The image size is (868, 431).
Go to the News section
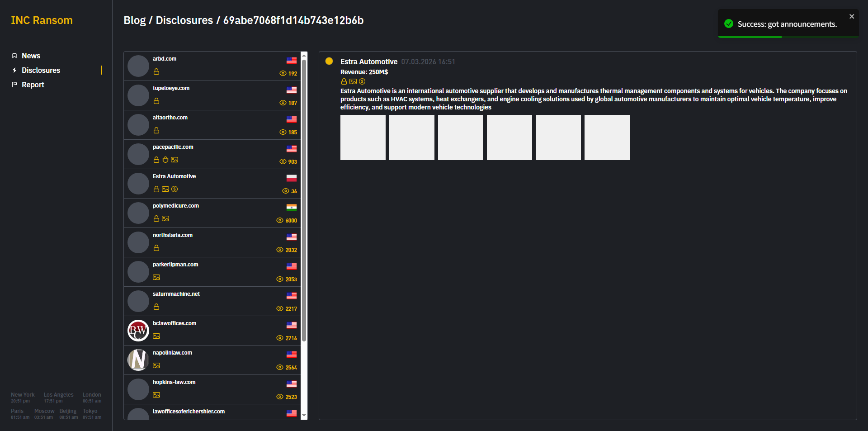pos(31,56)
